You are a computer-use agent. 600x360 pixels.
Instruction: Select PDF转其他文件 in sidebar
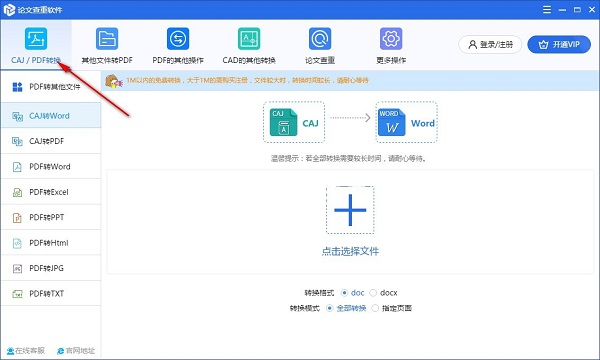[x=51, y=87]
